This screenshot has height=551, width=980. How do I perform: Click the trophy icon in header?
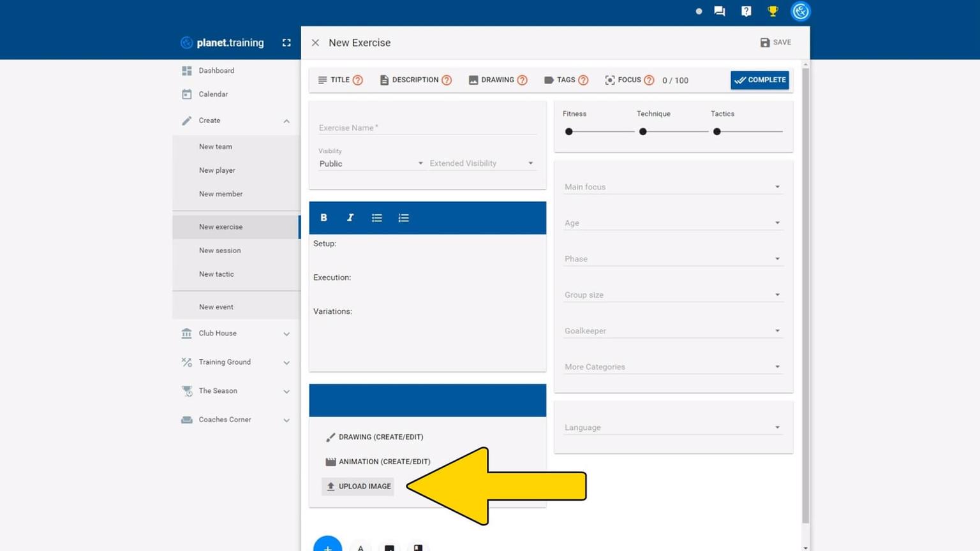click(x=773, y=11)
